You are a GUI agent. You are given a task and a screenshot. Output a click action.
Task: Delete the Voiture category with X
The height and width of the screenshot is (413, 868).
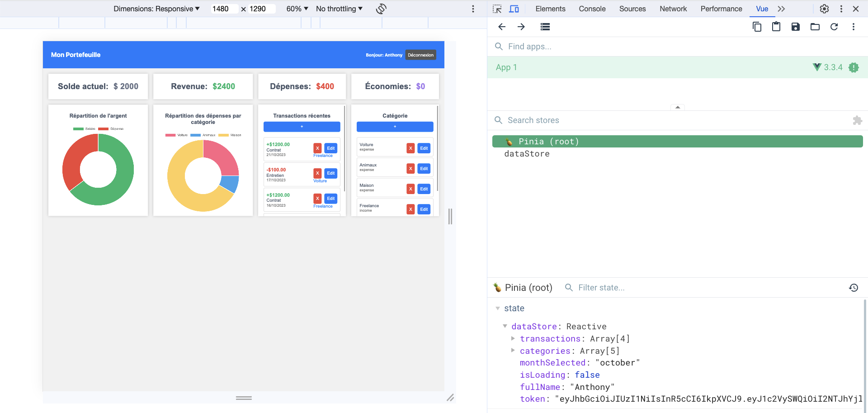tap(410, 148)
